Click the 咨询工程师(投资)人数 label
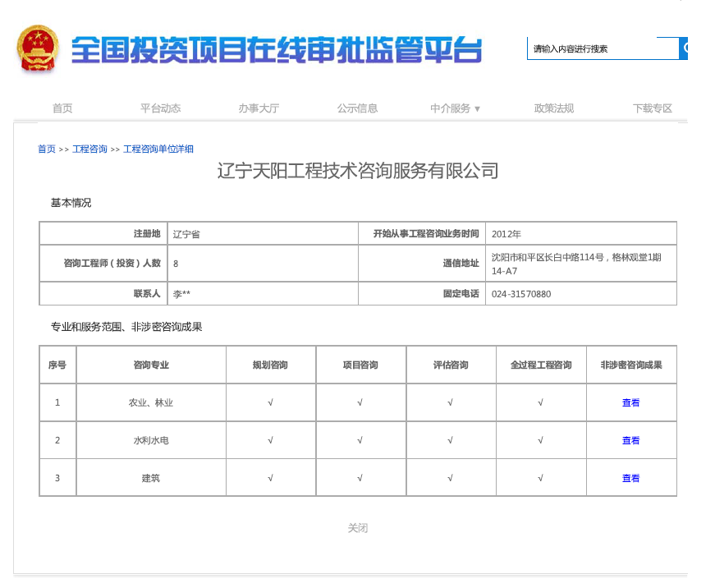This screenshot has height=588, width=715. click(x=112, y=263)
